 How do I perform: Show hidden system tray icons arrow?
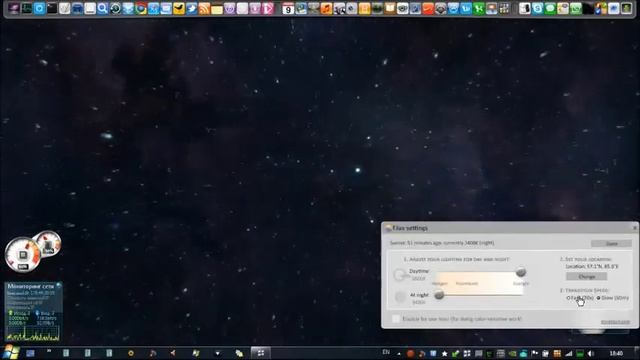tap(399, 354)
